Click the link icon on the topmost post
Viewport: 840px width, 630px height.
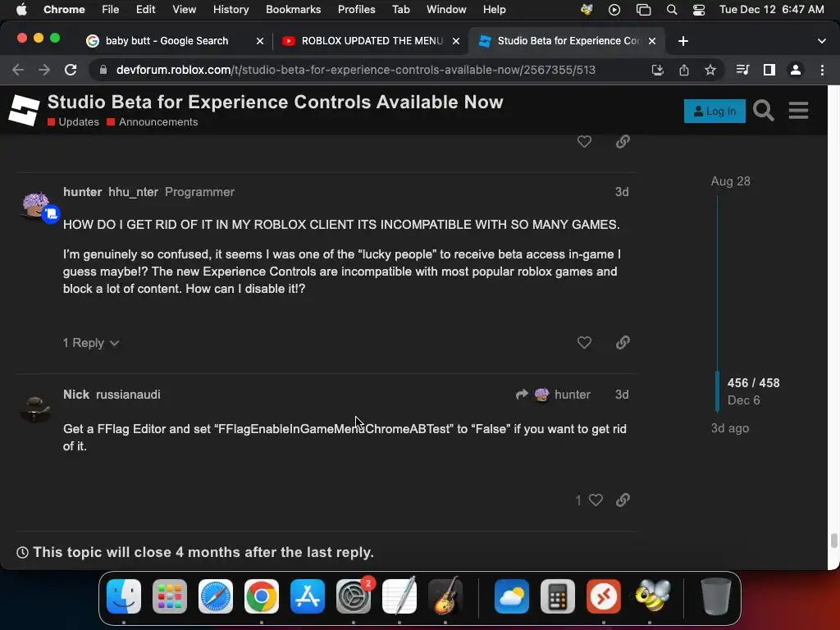point(623,141)
